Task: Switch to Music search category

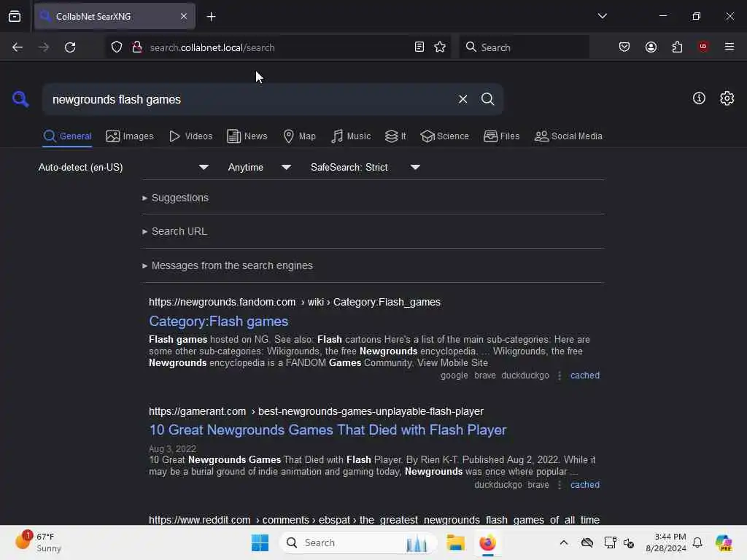Action: [351, 136]
